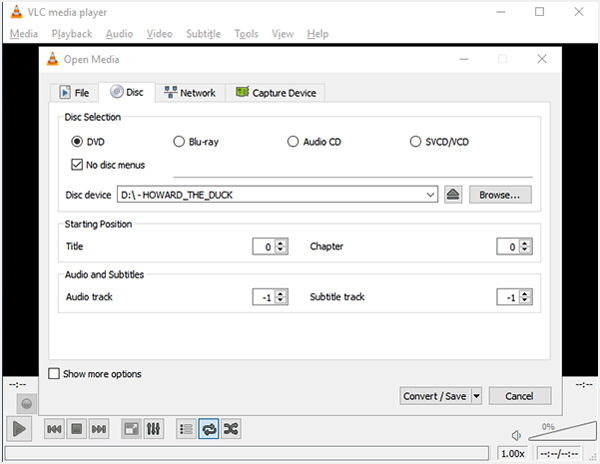
Task: Open the Audio menu
Action: pyautogui.click(x=119, y=34)
